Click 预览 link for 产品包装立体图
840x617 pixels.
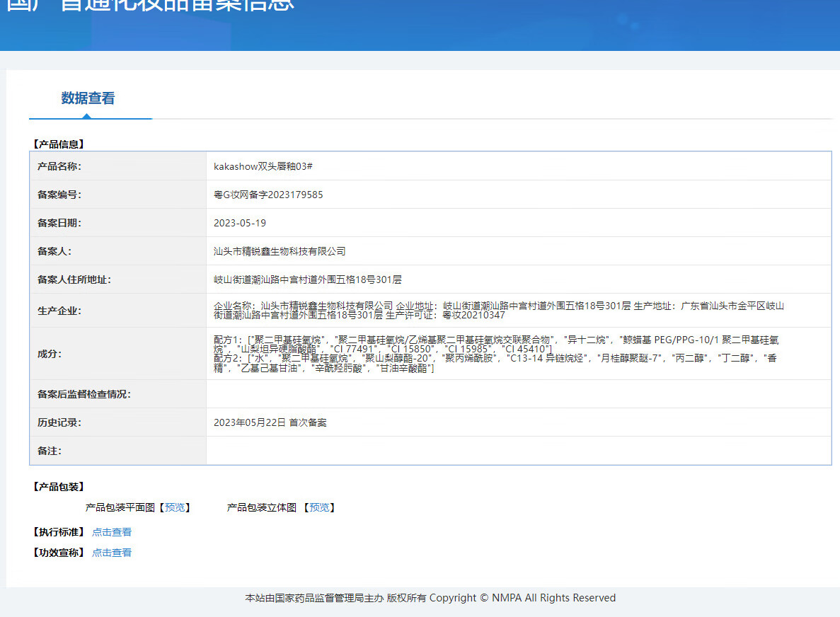coord(319,507)
